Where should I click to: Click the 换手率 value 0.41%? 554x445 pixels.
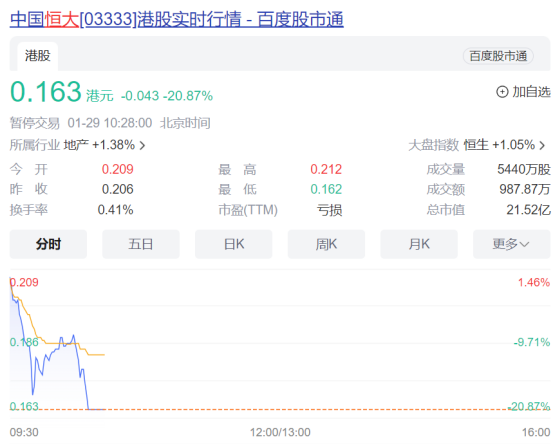[116, 210]
